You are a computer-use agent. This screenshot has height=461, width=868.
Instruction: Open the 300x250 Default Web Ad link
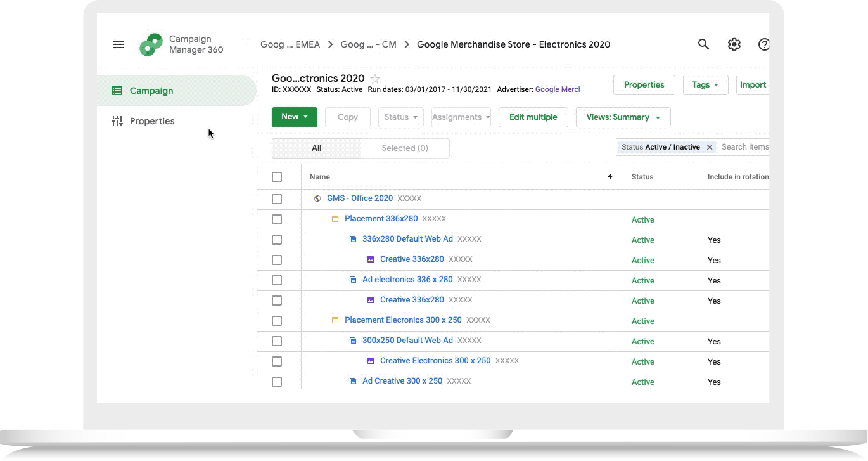click(407, 341)
